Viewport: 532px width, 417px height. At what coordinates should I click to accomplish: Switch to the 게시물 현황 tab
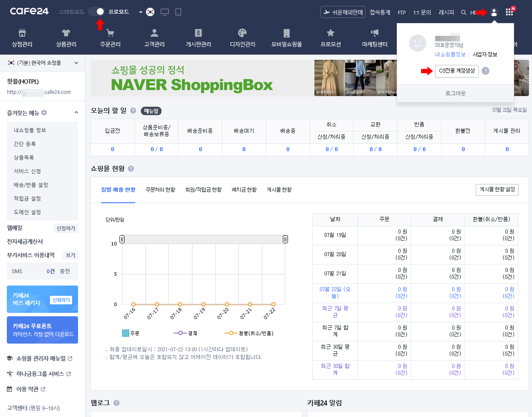(279, 190)
